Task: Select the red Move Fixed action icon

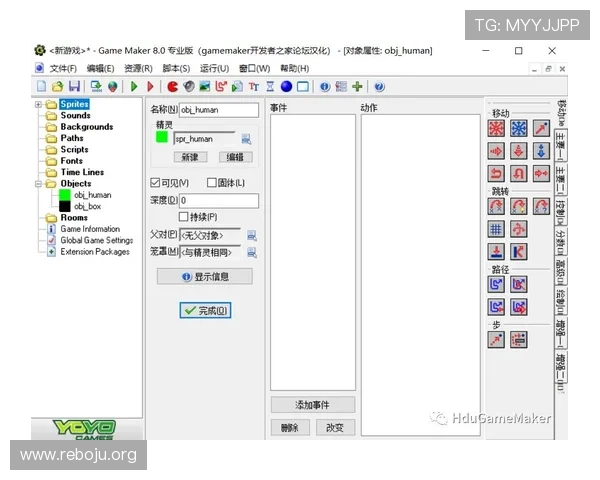Action: (x=496, y=128)
